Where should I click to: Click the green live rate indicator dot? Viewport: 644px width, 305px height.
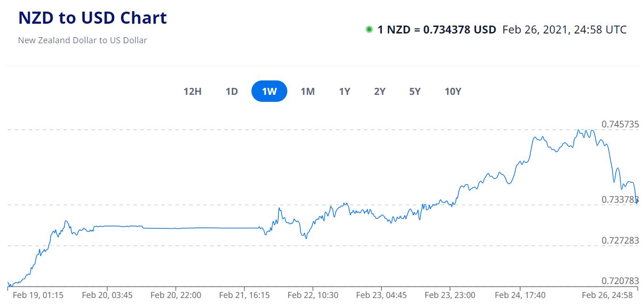click(369, 30)
